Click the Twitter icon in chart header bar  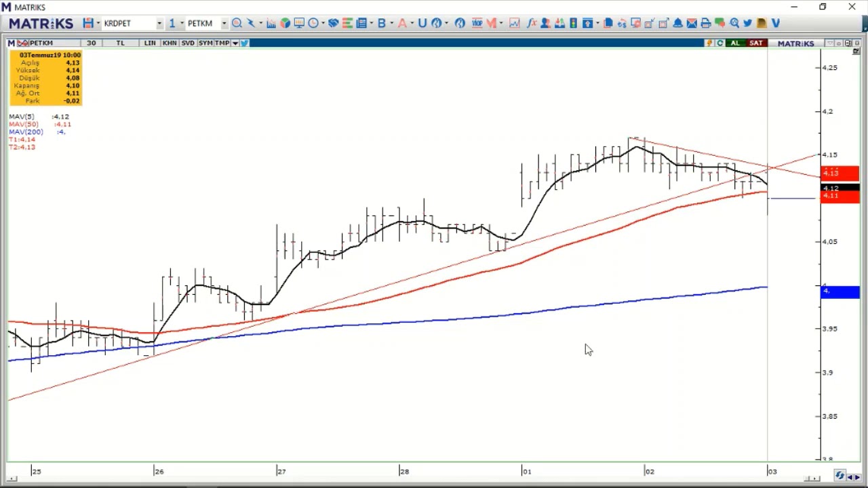(244, 43)
